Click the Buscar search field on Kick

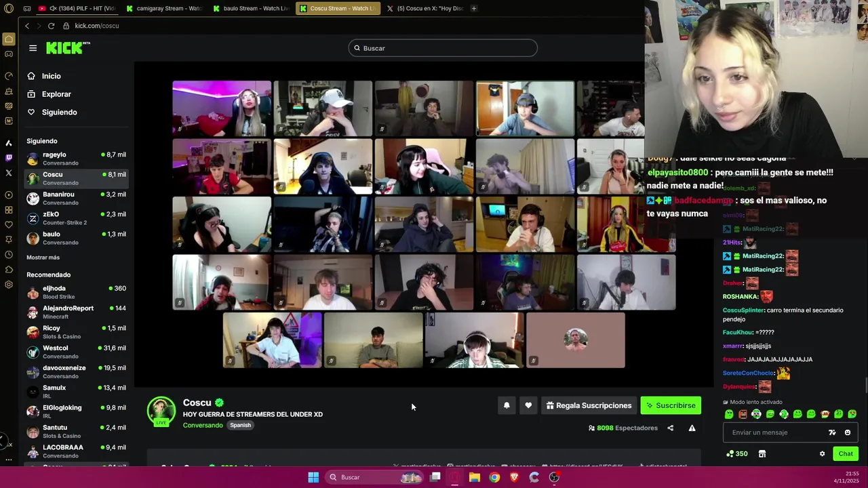tap(443, 48)
